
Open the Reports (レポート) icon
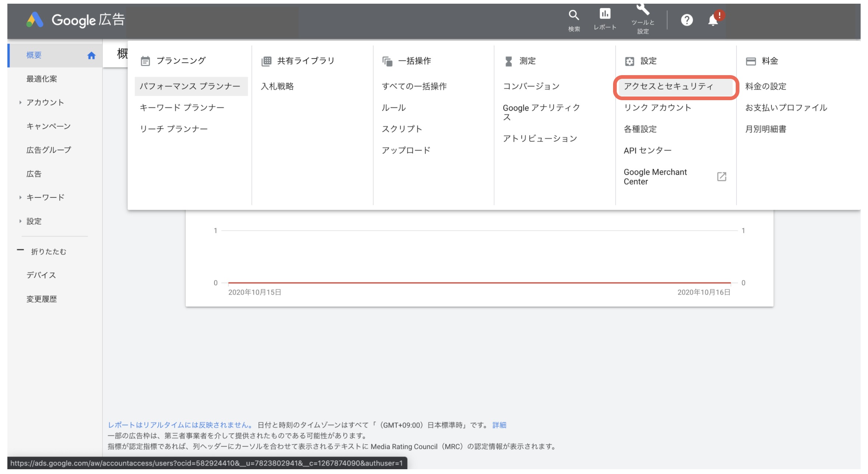coord(605,14)
